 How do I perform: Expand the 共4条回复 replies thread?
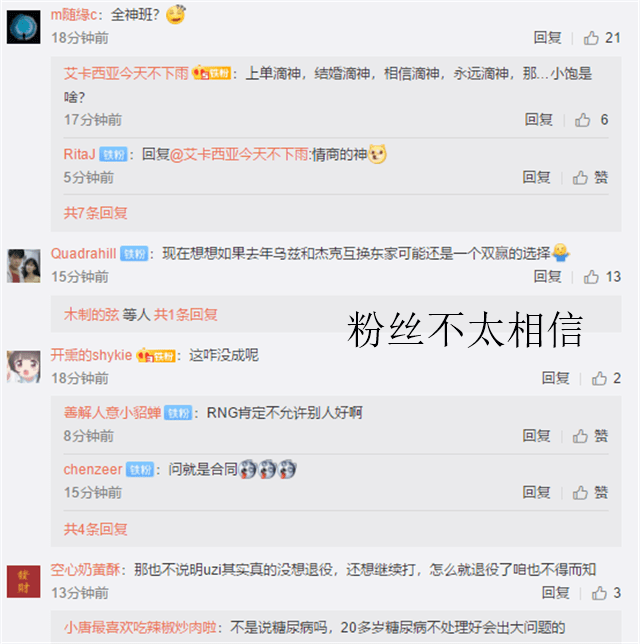(x=95, y=529)
